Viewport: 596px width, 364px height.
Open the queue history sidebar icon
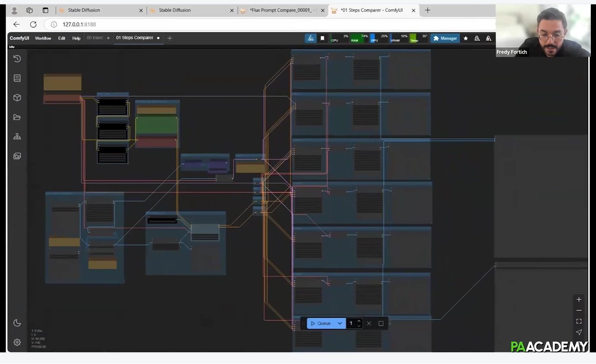pyautogui.click(x=17, y=59)
